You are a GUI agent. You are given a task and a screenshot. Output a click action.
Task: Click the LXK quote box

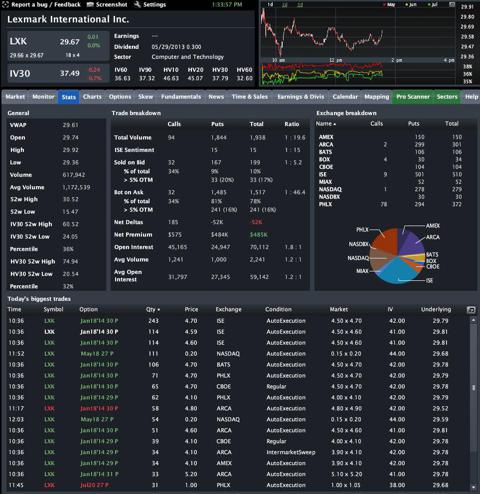point(58,46)
